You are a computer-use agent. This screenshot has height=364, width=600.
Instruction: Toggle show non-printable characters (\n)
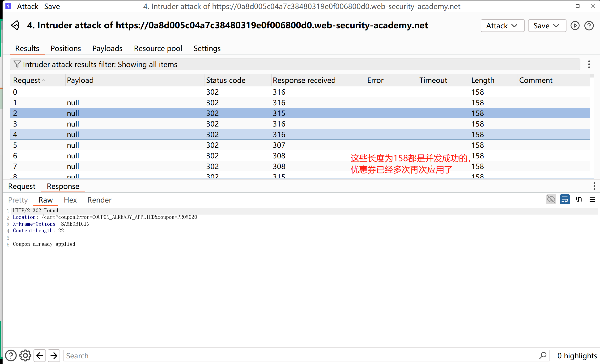pyautogui.click(x=579, y=200)
